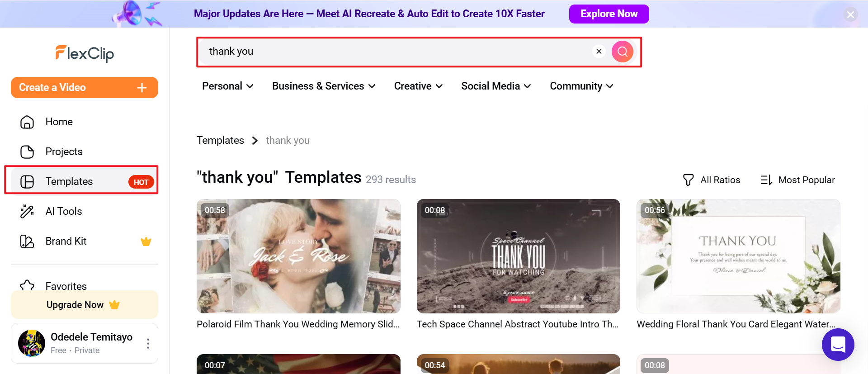The width and height of the screenshot is (868, 374).
Task: Expand the Personal category dropdown
Action: pyautogui.click(x=228, y=86)
